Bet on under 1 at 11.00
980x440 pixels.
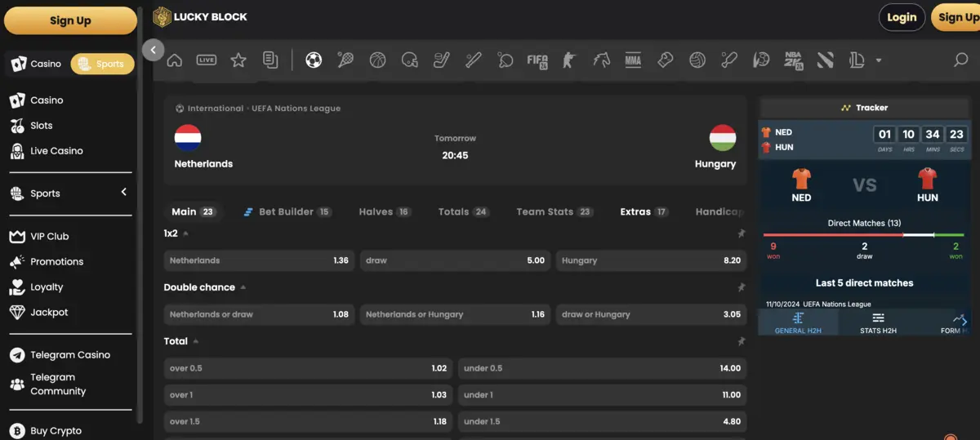tap(602, 395)
